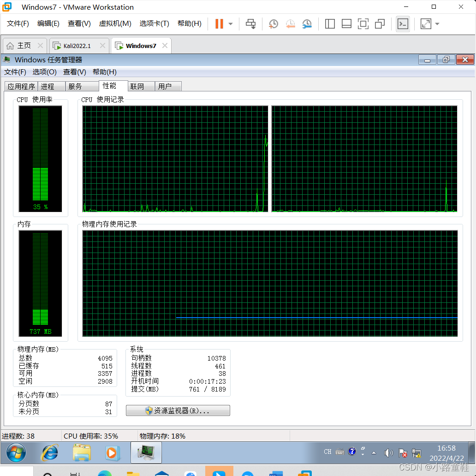Screen dimensions: 476x476
Task: Click the physical memory history graph
Action: (x=270, y=283)
